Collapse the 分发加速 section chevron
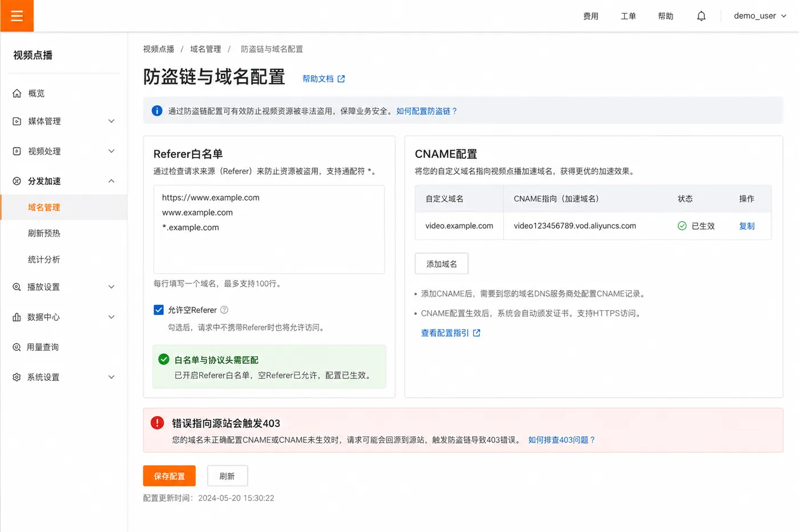 (x=111, y=181)
